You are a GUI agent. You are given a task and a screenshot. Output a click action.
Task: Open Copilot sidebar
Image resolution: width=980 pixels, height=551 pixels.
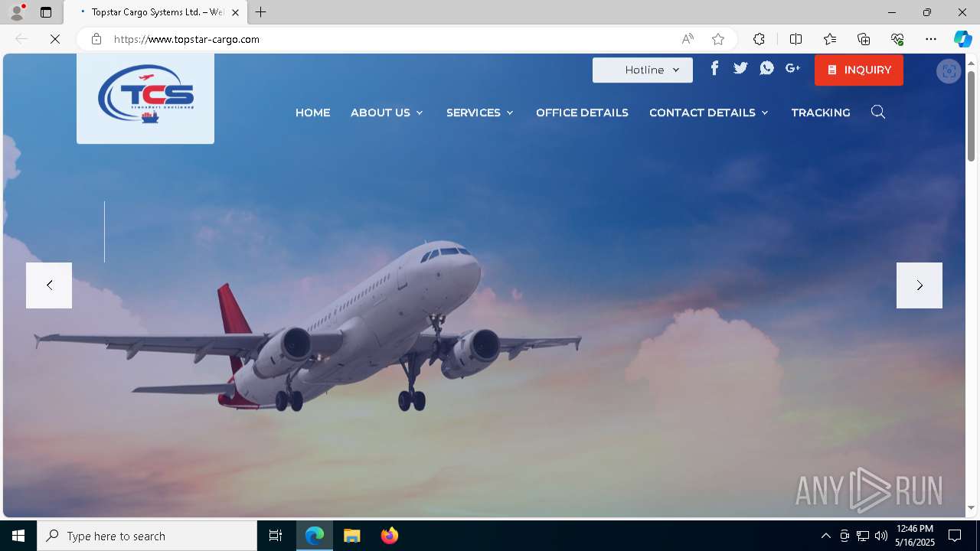point(962,39)
